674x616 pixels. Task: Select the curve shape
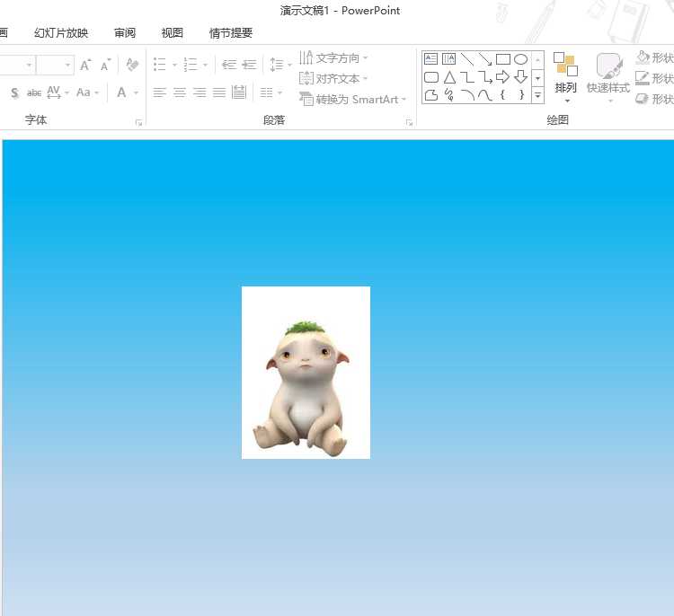tap(485, 95)
